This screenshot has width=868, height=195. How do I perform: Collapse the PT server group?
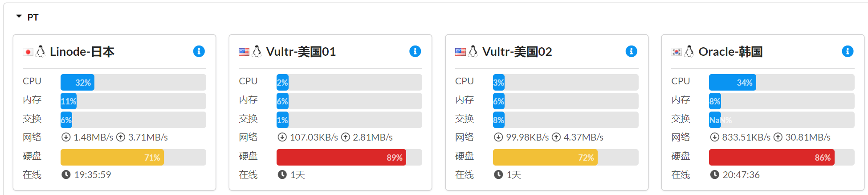pos(19,17)
